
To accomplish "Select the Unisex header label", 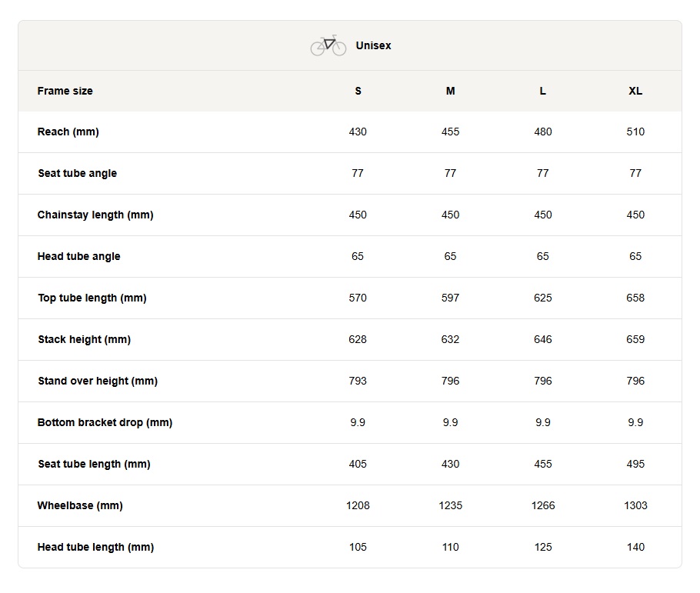I will click(373, 45).
